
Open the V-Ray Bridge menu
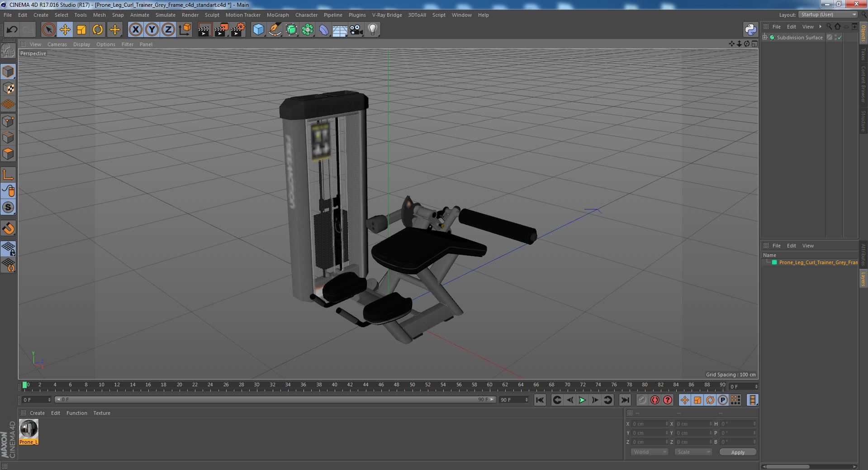click(387, 15)
